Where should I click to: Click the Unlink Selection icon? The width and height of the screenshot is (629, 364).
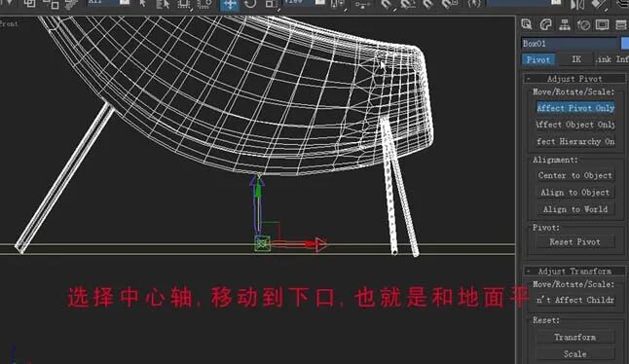(51, 4)
